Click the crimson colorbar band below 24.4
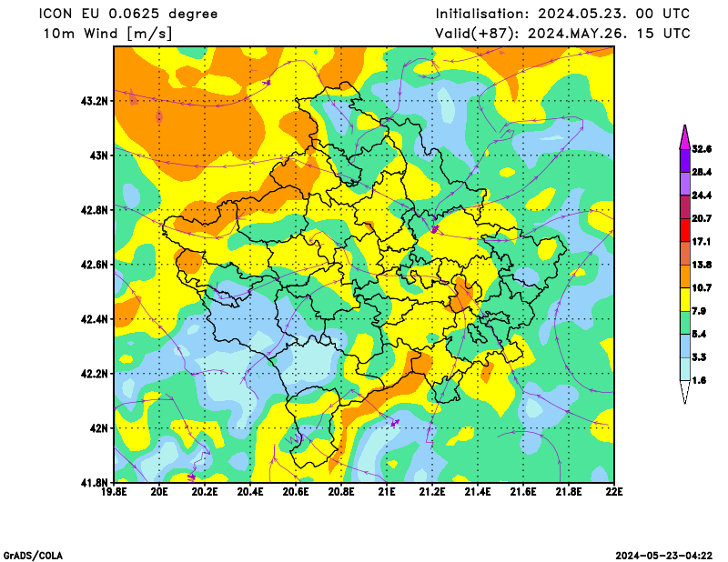Viewport: 728px width, 562px height. [x=685, y=207]
